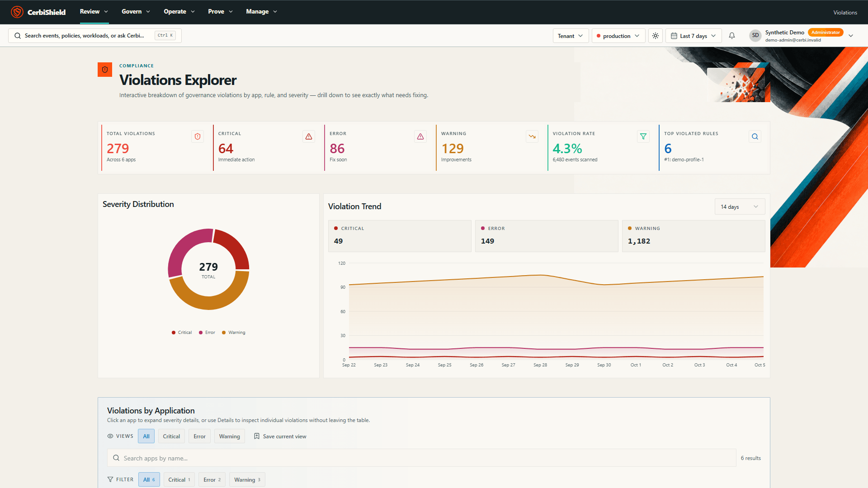Click the CerbiShield logo icon
Screen dimensions: 868x488
[17, 12]
